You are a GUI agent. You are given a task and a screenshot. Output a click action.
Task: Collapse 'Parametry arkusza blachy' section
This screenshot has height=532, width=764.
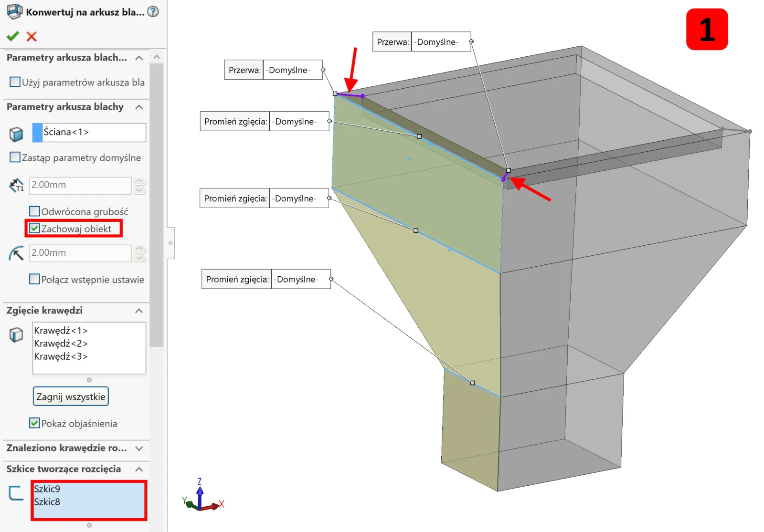(x=139, y=107)
